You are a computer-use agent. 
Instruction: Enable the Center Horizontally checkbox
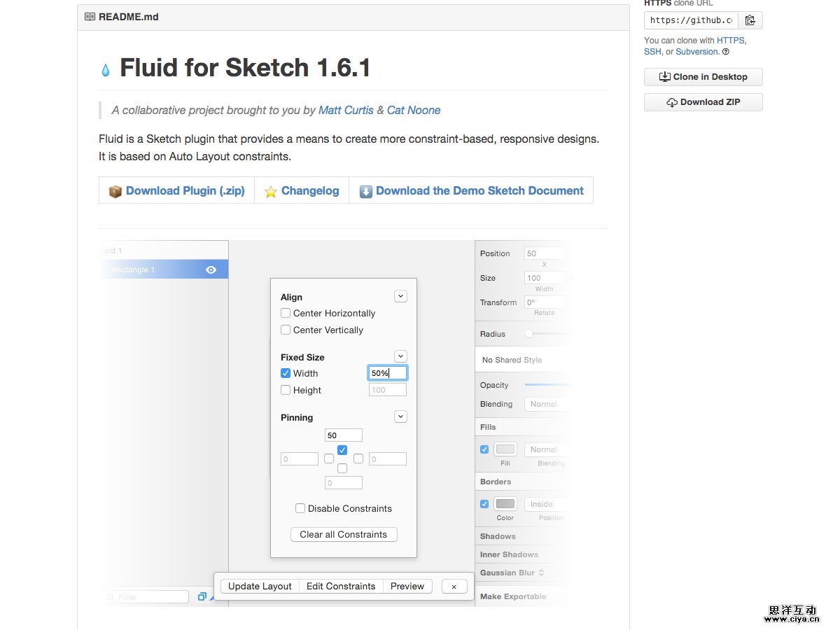[286, 313]
